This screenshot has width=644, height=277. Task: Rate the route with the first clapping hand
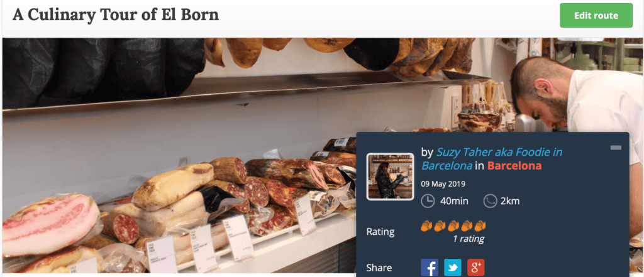click(x=427, y=225)
